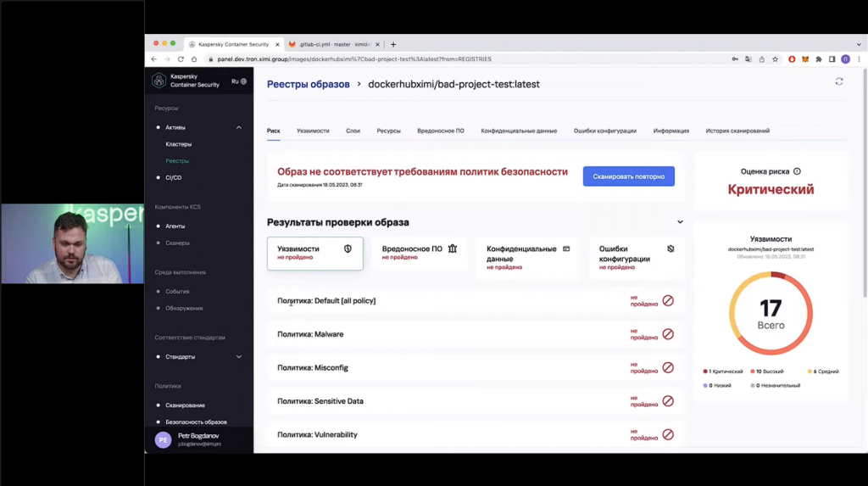The image size is (868, 486).
Task: Click the browser address bar URL
Action: click(x=354, y=59)
